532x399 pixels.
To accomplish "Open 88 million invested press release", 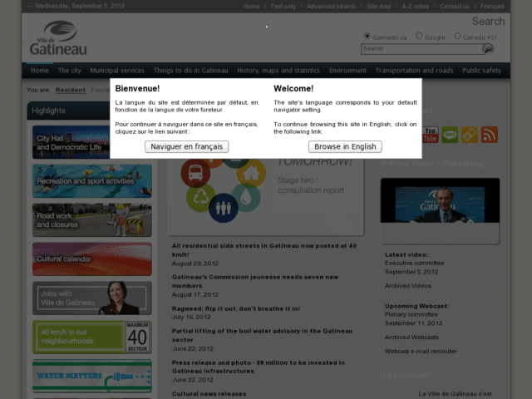I will tap(259, 367).
